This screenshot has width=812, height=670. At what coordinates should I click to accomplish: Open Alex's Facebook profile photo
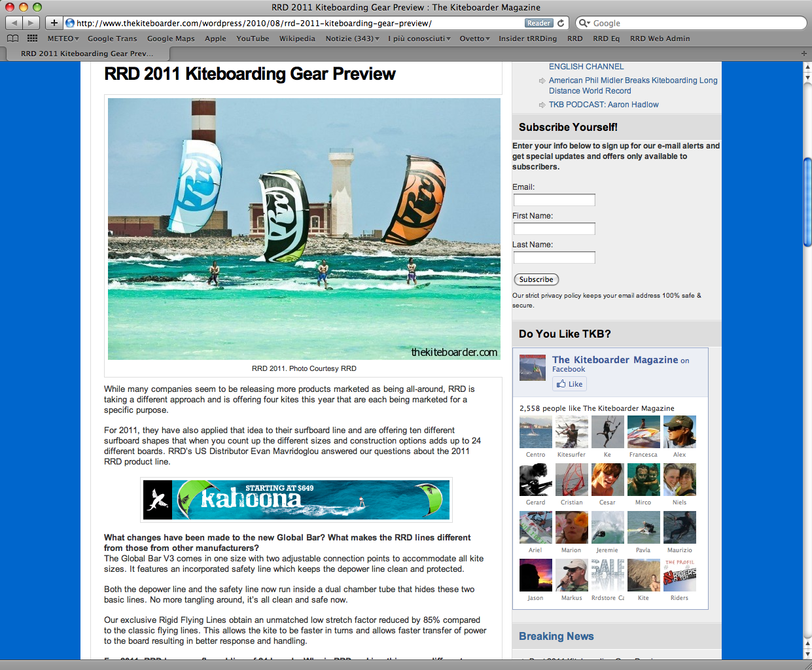coord(680,432)
